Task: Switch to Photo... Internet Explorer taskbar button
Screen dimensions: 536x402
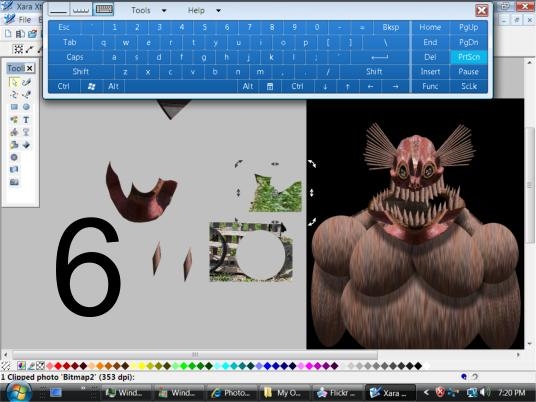Action: click(x=231, y=393)
